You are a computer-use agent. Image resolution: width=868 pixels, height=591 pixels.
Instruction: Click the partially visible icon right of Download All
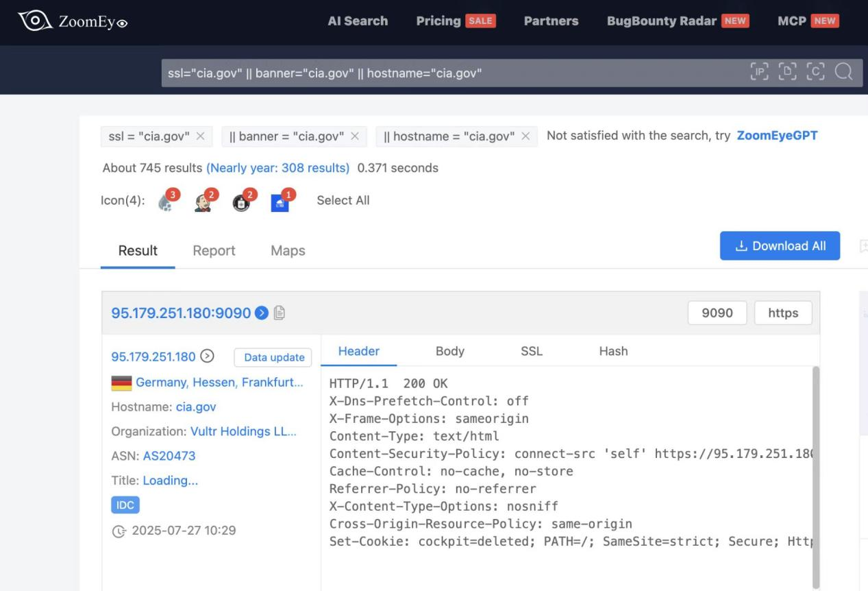[863, 246]
